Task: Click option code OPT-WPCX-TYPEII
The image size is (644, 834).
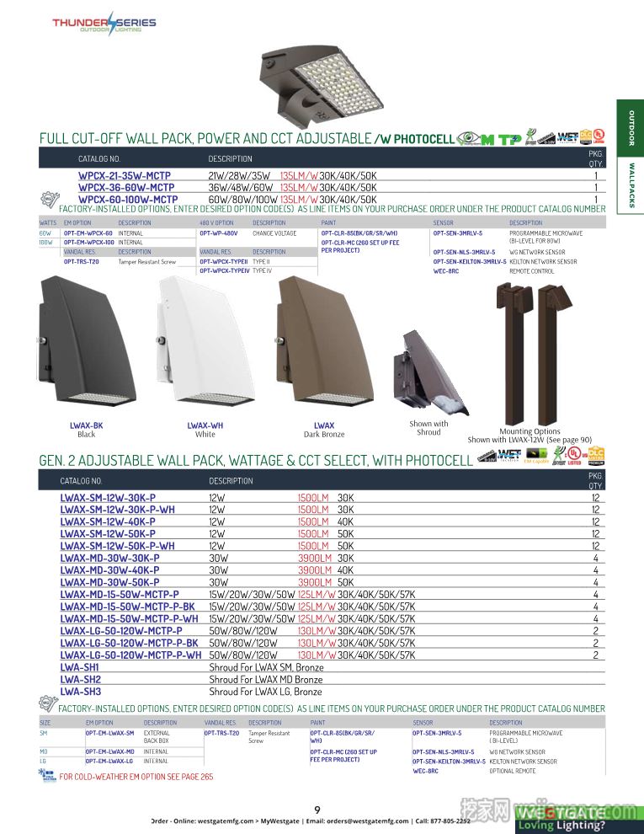Action: (x=224, y=262)
